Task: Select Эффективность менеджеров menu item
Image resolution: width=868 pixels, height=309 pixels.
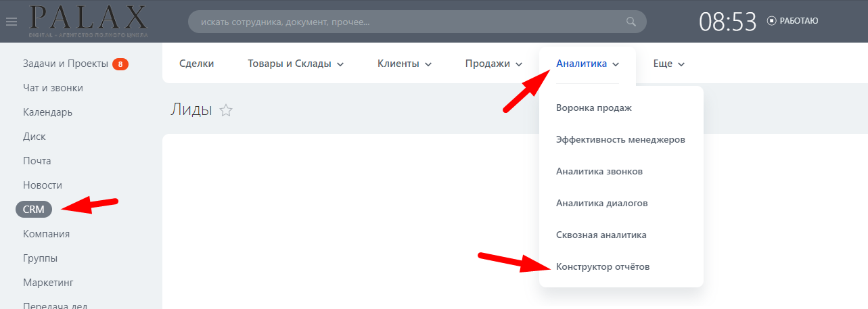Action: pyautogui.click(x=621, y=140)
